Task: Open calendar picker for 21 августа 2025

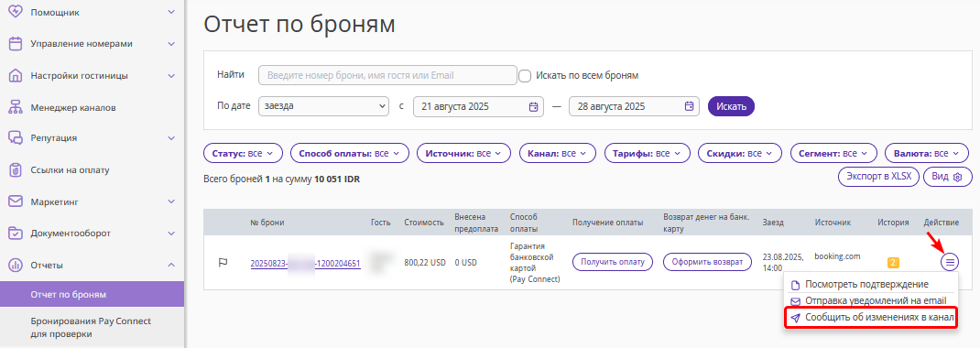Action: (x=533, y=106)
